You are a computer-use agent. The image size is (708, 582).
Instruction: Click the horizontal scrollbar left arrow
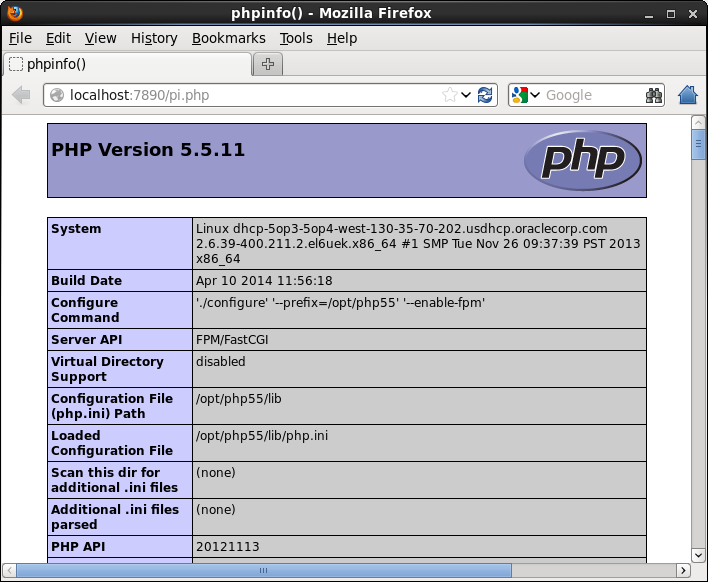pyautogui.click(x=9, y=570)
